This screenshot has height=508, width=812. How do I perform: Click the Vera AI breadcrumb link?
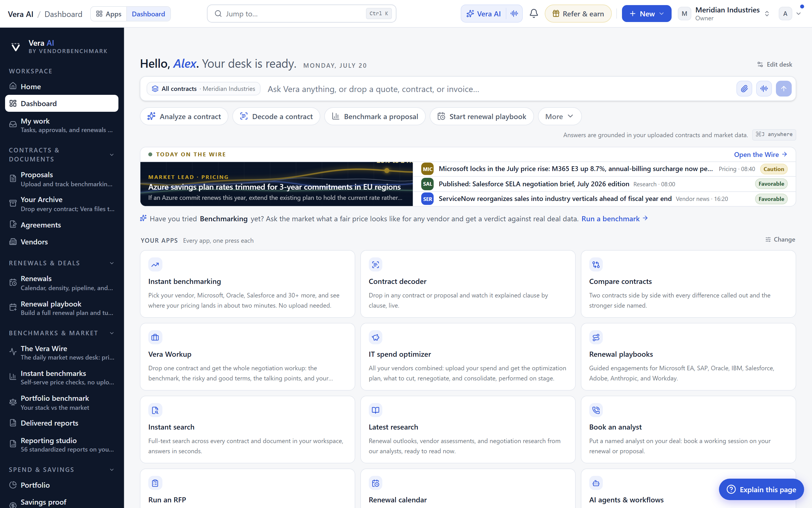point(21,14)
